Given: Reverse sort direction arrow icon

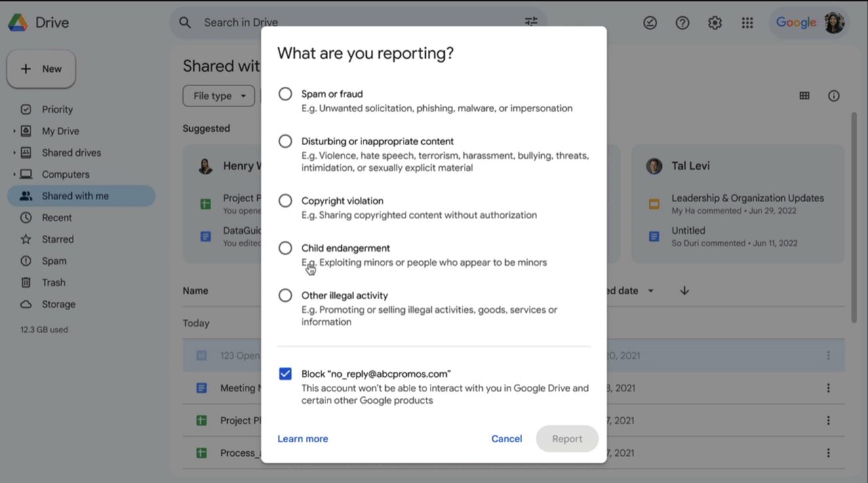Looking at the screenshot, I should [x=684, y=290].
